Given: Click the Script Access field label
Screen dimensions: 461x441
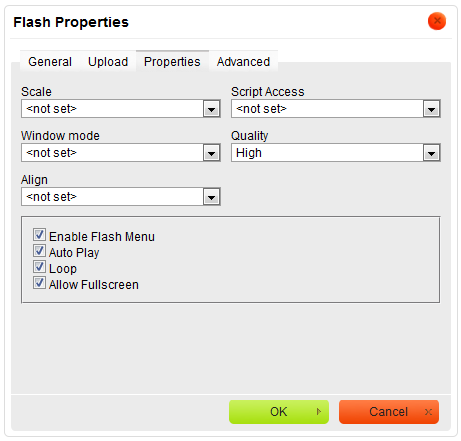Looking at the screenshot, I should pos(268,92).
